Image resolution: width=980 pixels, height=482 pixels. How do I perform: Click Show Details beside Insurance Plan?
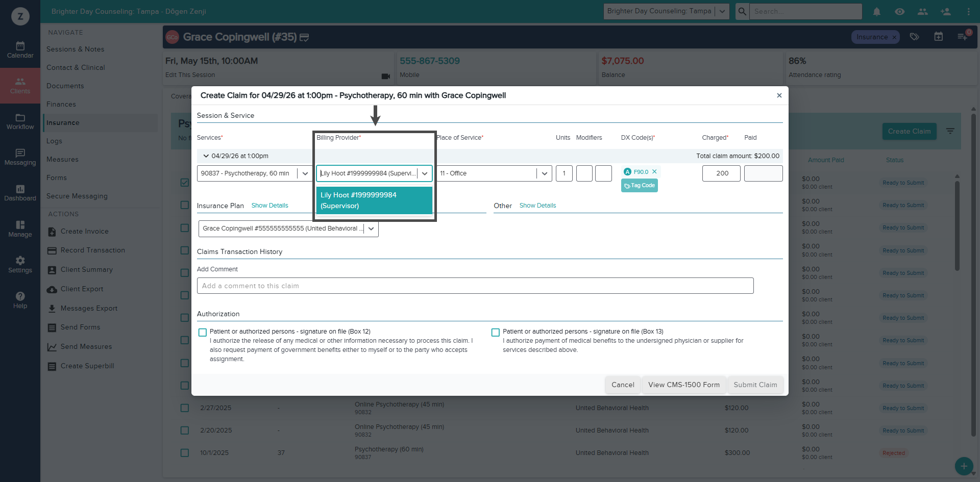(x=269, y=206)
